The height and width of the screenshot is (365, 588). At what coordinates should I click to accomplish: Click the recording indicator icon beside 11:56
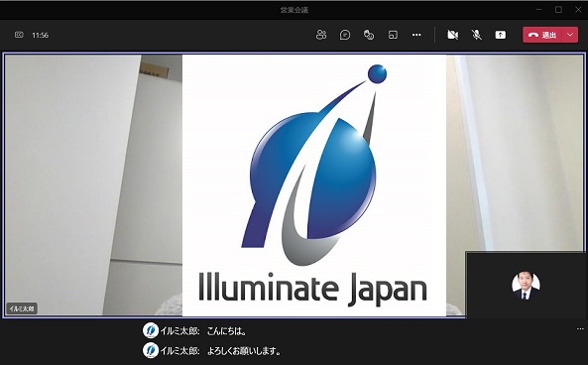pyautogui.click(x=19, y=35)
